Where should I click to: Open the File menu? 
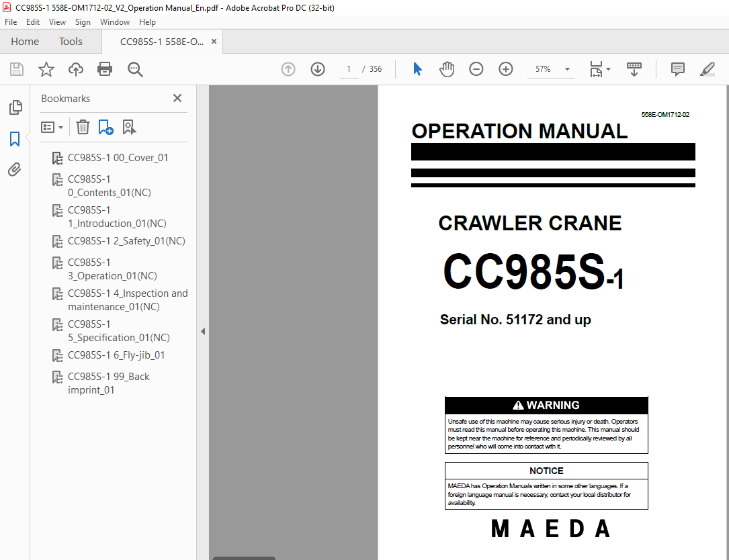click(x=11, y=22)
